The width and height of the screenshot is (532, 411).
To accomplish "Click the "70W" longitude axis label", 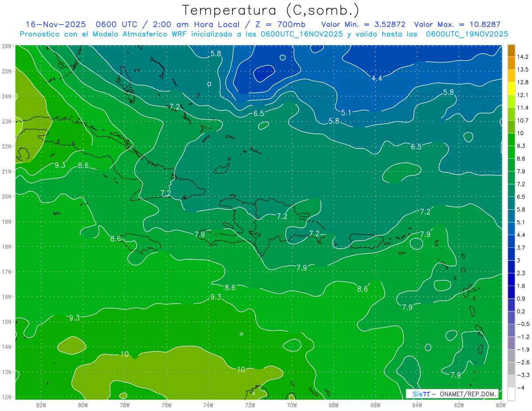I will pos(292,405).
